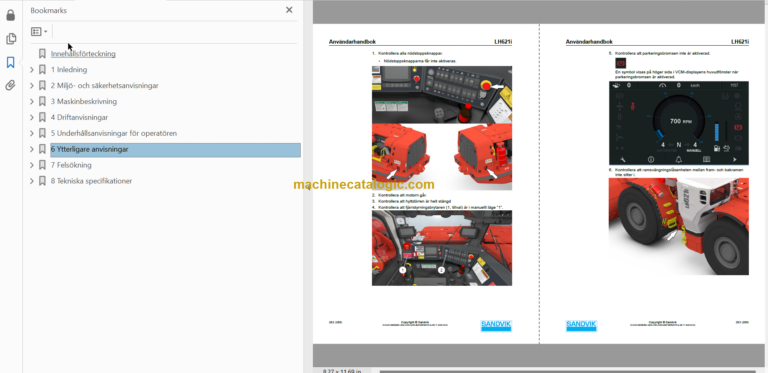Expand 2 Miljö- och säkerhetsanvisningar bookmark

(32, 86)
